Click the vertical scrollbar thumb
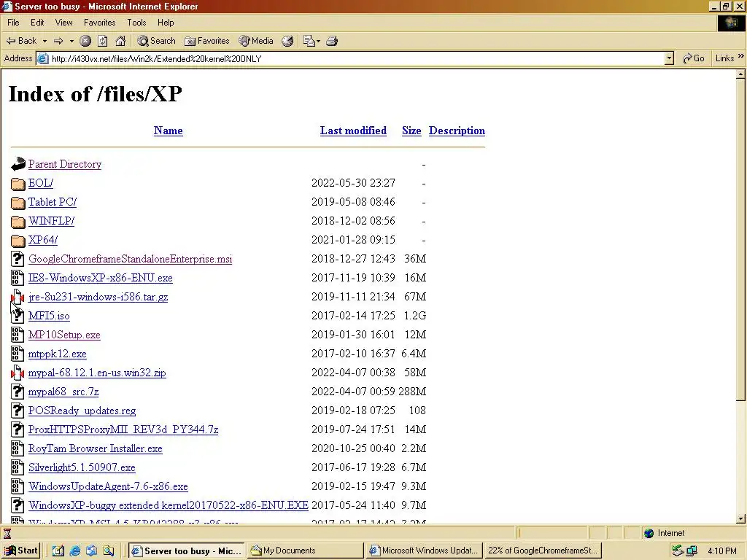Image resolution: width=747 pixels, height=560 pixels. [740, 239]
